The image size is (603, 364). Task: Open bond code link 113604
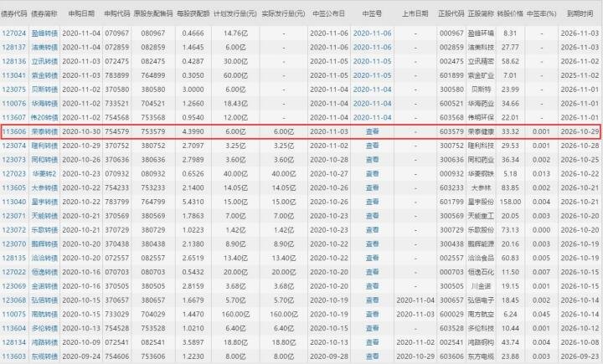[x=14, y=328]
